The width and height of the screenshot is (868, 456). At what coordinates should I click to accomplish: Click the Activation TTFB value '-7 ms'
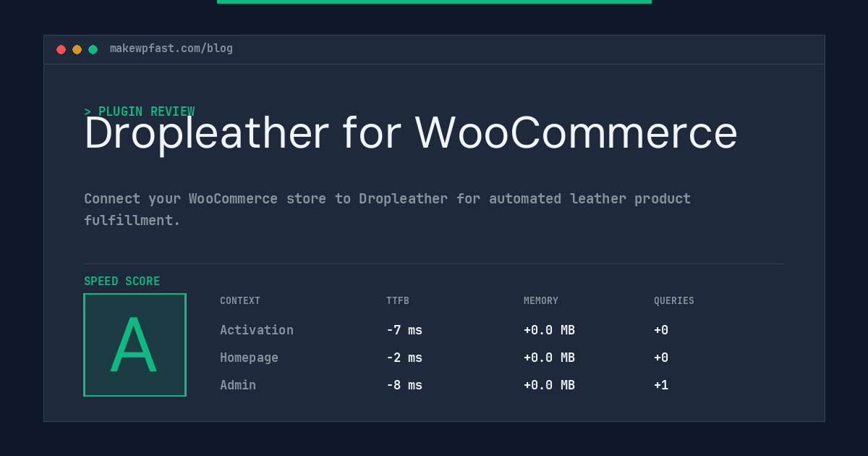[404, 330]
